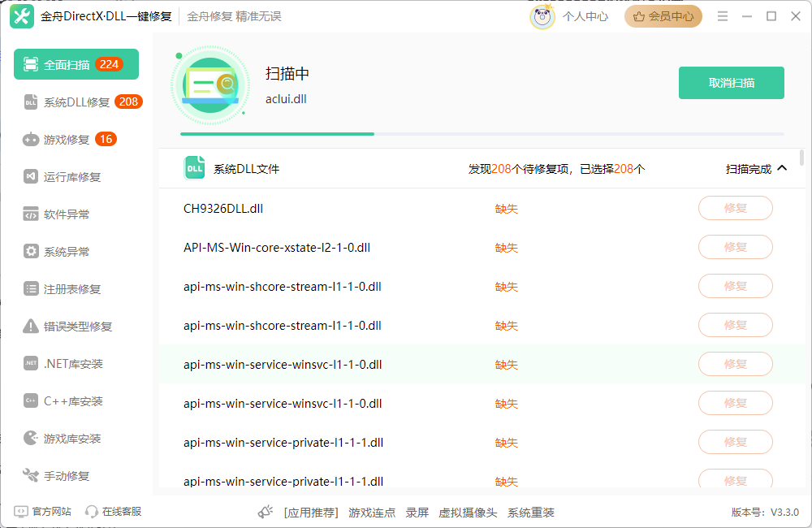Open the 游戏连点 recommended app link

372,513
